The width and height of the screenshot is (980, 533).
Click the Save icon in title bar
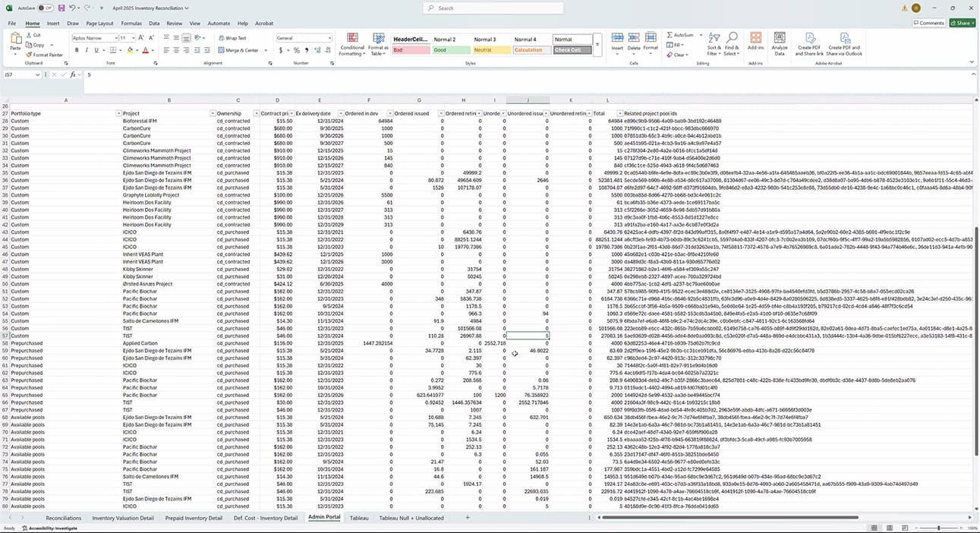click(61, 8)
